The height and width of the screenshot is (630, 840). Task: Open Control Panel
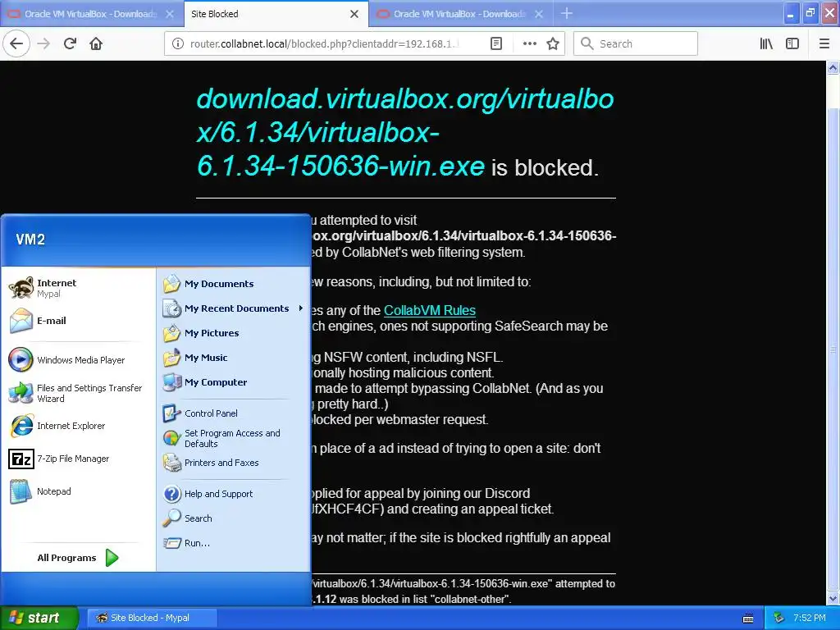point(233,413)
